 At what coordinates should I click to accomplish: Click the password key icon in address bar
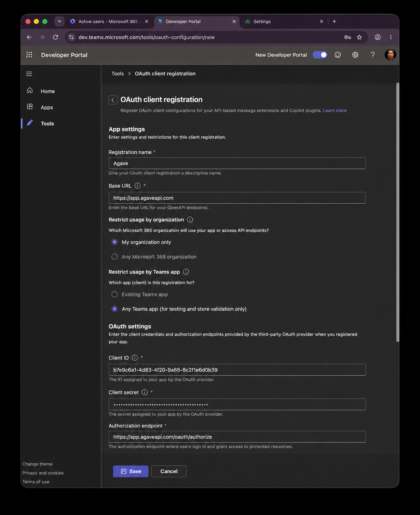click(x=348, y=37)
